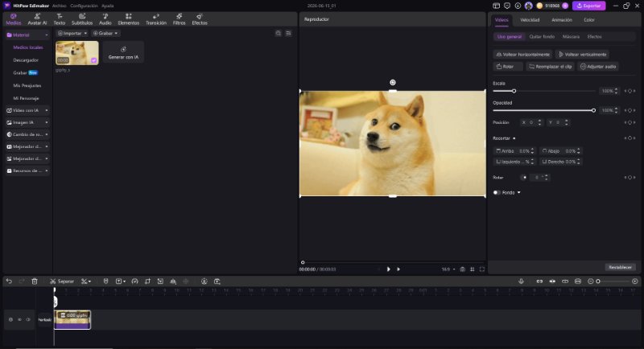
Task: Open the Filtros library
Action: click(x=179, y=19)
